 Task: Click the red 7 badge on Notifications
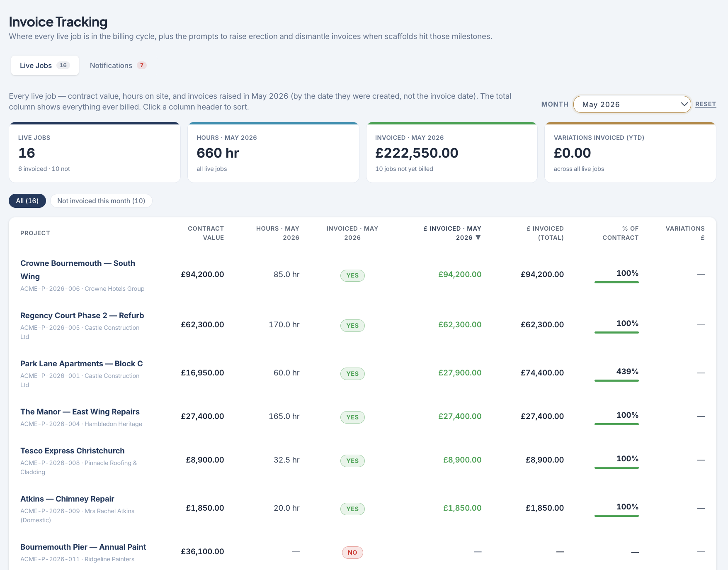(x=142, y=66)
